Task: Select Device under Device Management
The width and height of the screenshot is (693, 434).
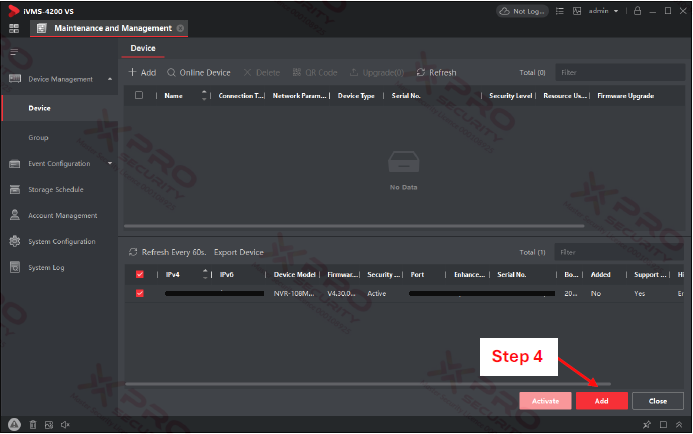Action: [x=59, y=108]
